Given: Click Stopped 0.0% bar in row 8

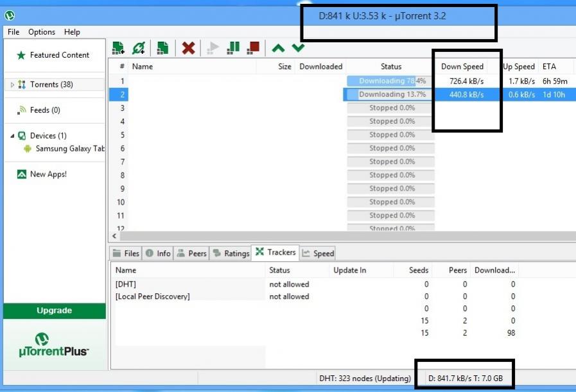Looking at the screenshot, I should [x=390, y=175].
